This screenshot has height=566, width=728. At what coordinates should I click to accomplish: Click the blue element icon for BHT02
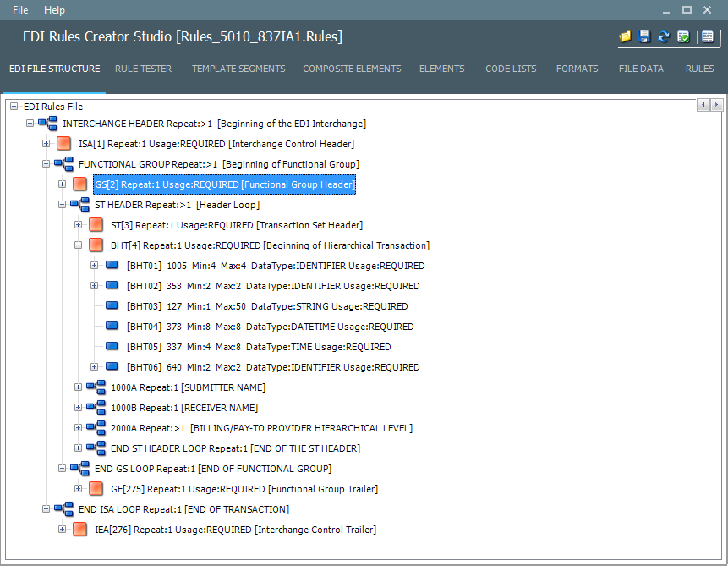coord(112,285)
